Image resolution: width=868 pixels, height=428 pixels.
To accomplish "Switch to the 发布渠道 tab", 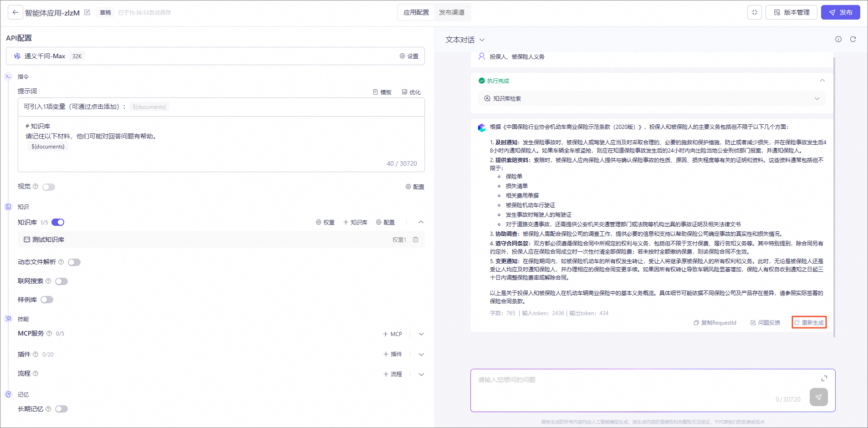I will tap(451, 12).
